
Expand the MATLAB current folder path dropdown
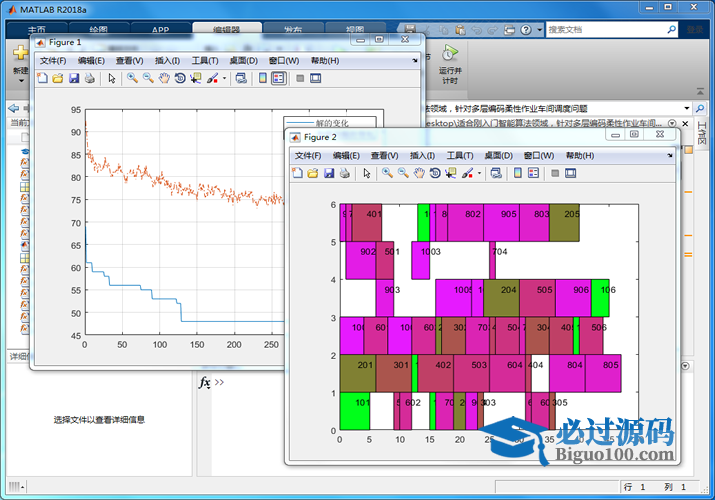(686, 108)
